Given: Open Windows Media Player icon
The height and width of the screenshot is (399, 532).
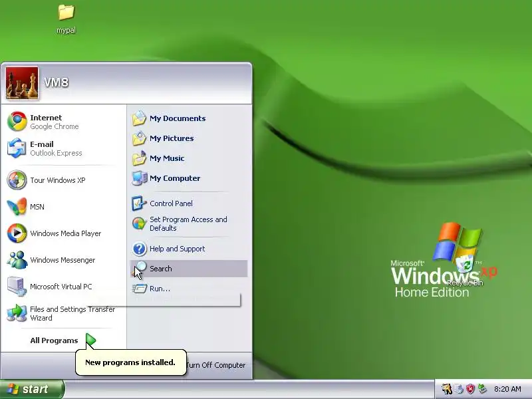Looking at the screenshot, I should click(x=17, y=233).
